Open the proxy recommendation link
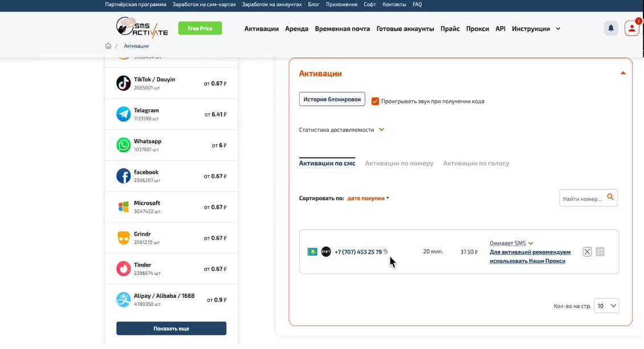The width and height of the screenshot is (644, 349). 530,257
